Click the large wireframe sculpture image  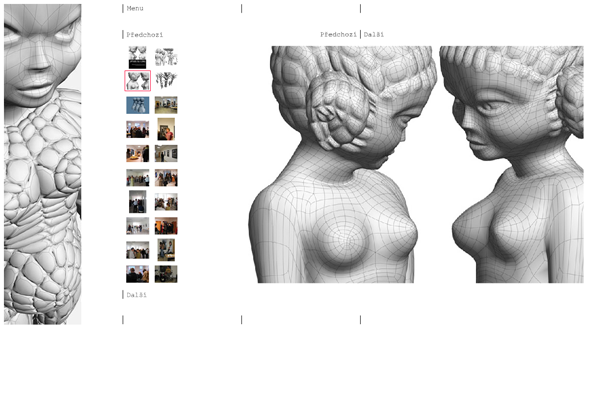(x=415, y=164)
